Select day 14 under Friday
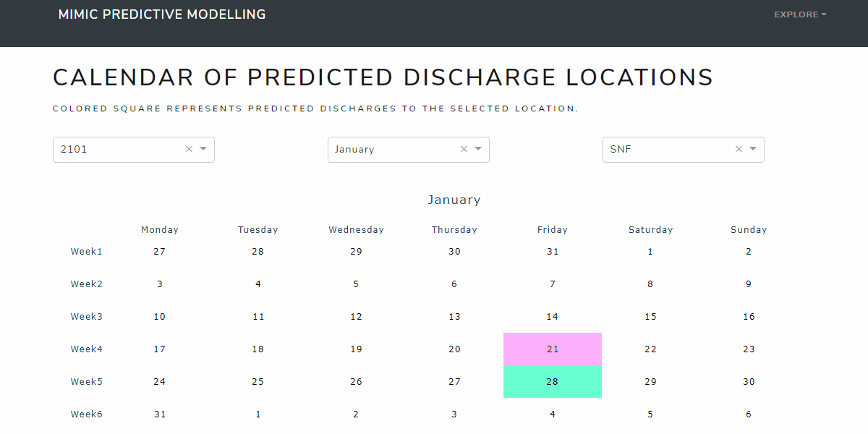The image size is (868, 434). (x=553, y=317)
